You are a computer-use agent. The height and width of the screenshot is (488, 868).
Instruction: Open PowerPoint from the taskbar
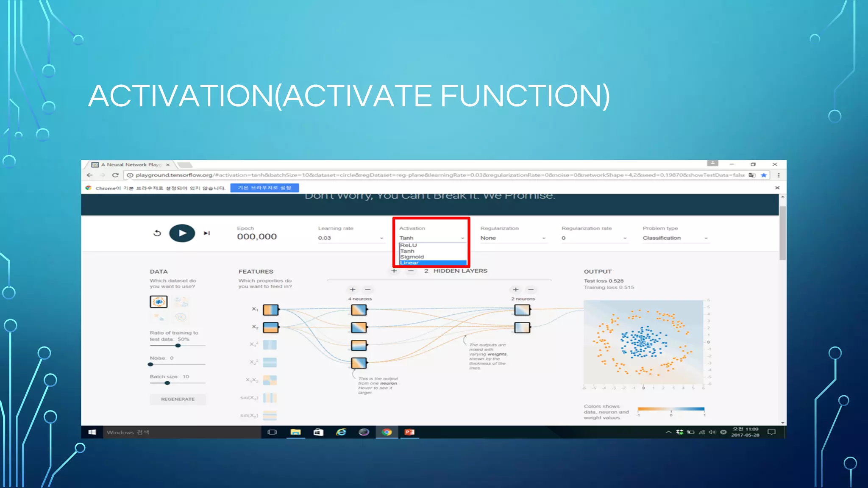(409, 432)
